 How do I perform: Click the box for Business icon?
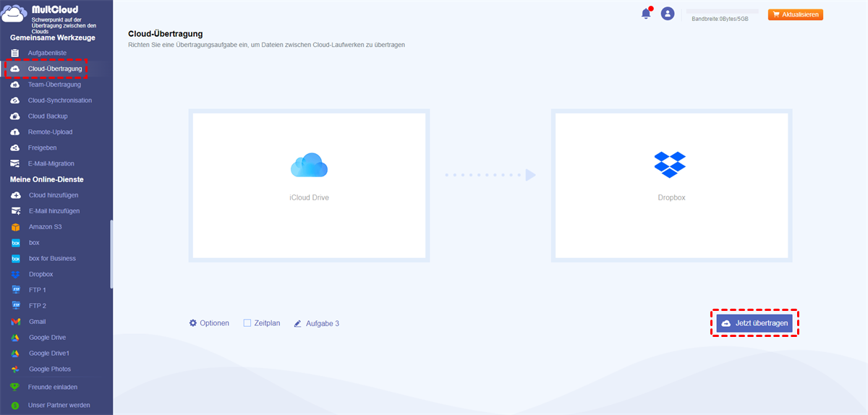pos(15,258)
